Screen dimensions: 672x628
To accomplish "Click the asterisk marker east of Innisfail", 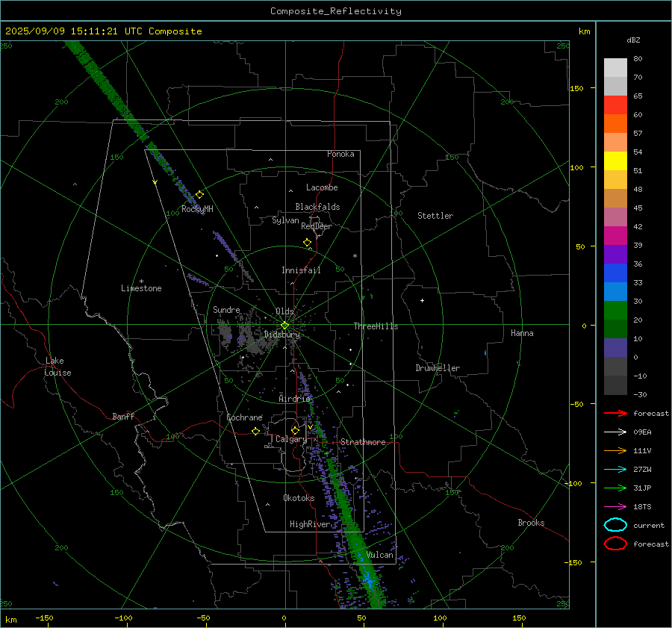I will pyautogui.click(x=355, y=256).
